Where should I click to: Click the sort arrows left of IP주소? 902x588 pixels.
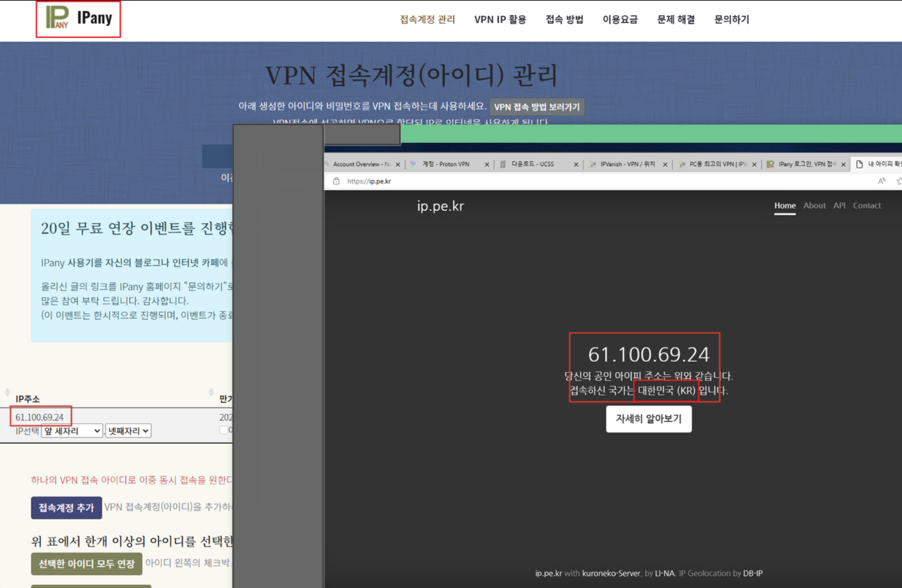tap(7, 392)
